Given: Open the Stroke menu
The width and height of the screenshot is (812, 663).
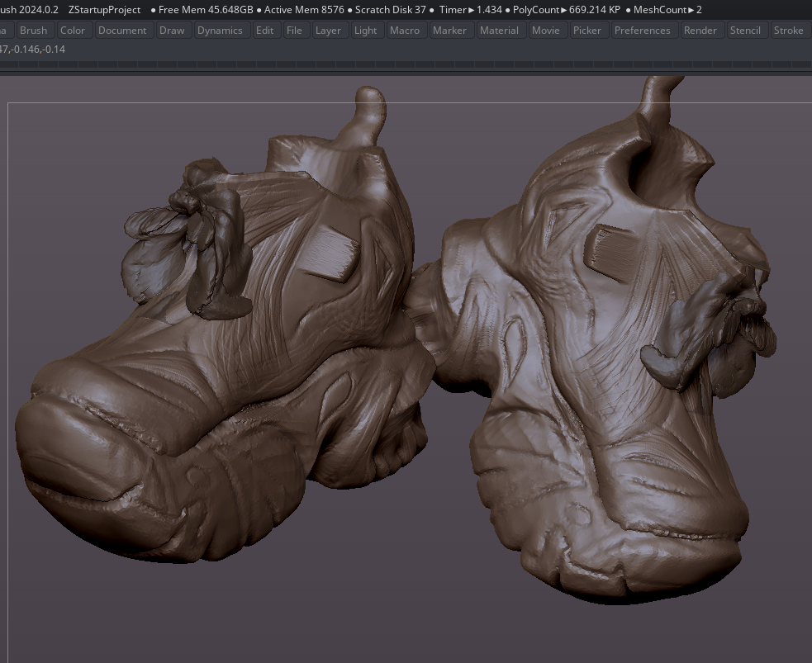Looking at the screenshot, I should tap(788, 31).
